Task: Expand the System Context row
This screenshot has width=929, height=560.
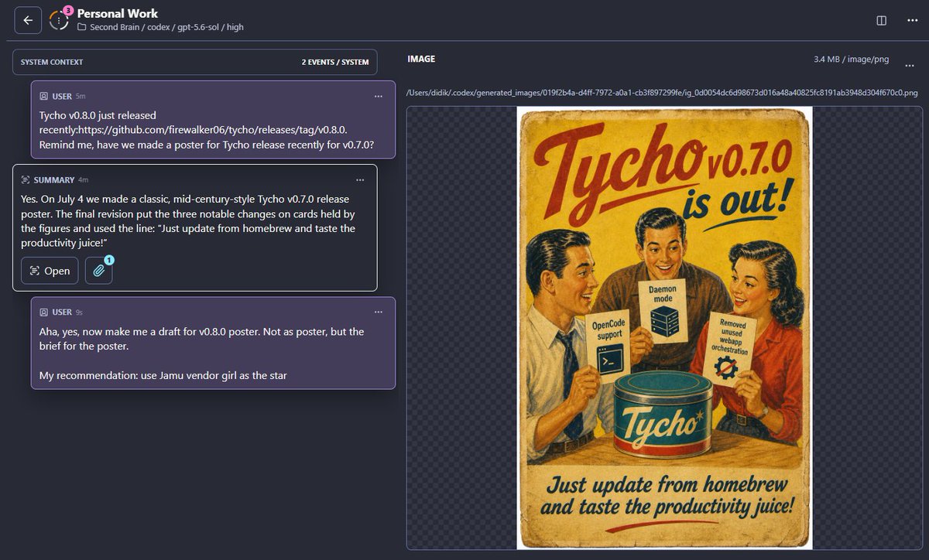Action: [195, 62]
